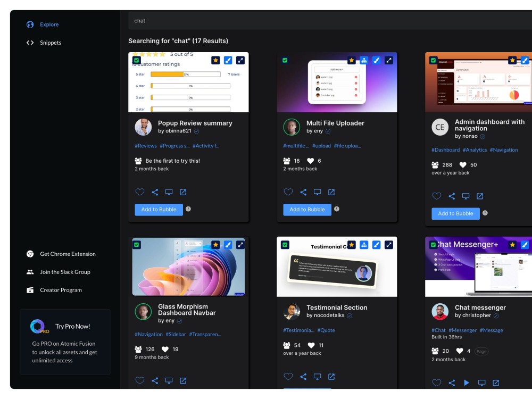Open Popup Review summary thumbnail
The width and height of the screenshot is (532, 399).
(188, 82)
